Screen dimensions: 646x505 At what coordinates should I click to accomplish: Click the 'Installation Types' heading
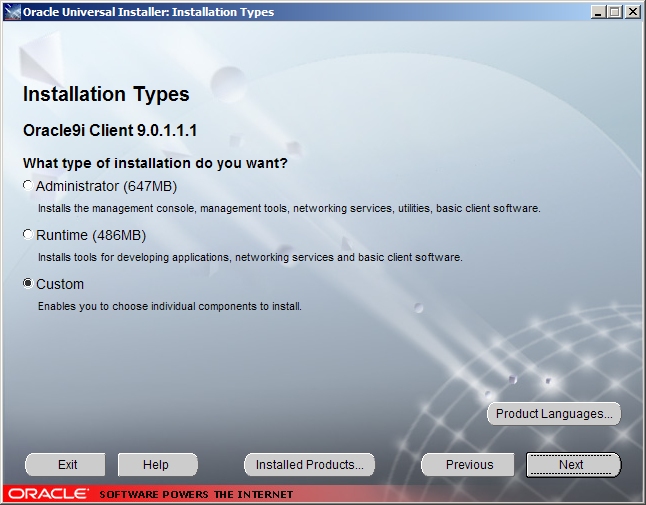(x=106, y=94)
